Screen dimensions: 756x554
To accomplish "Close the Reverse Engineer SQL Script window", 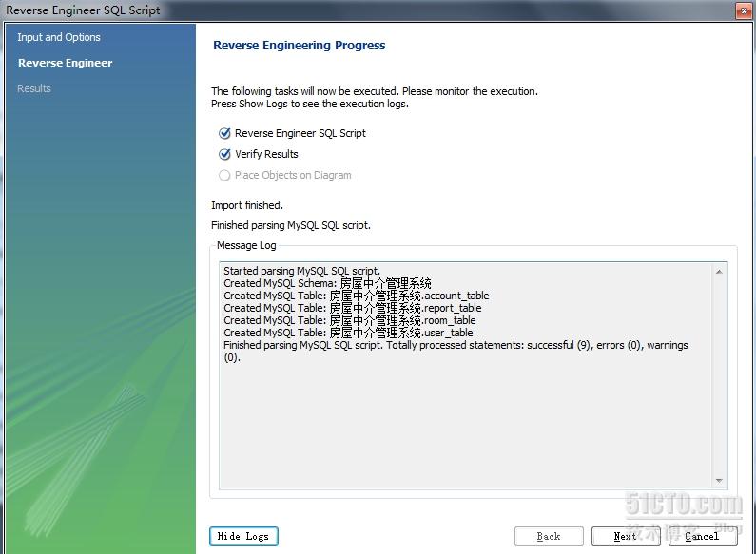I will pos(743,10).
